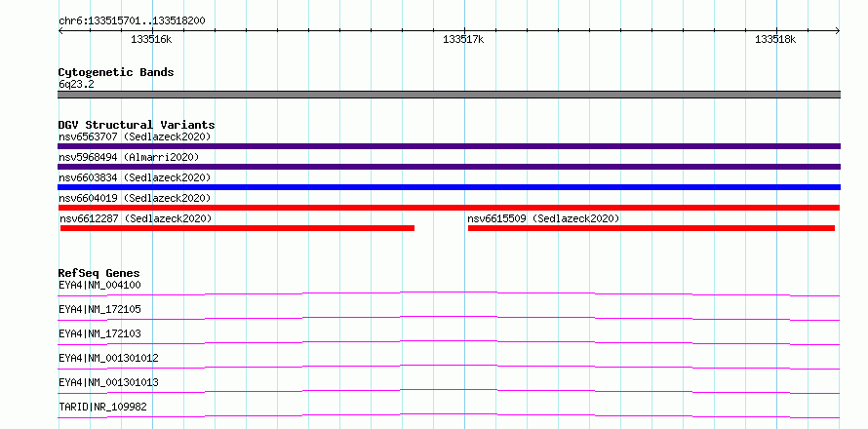
Task: Click the left arrowhead of the ruler
Action: coord(60,31)
